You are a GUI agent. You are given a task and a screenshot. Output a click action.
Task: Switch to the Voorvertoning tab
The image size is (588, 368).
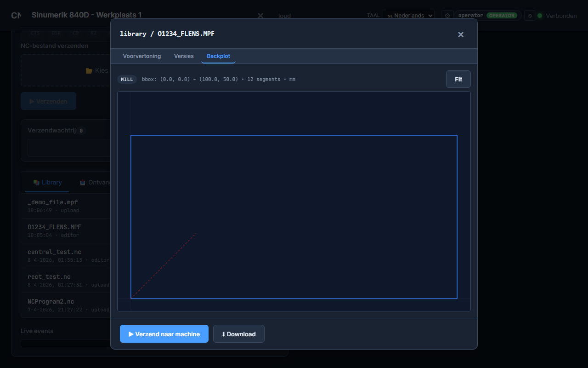tap(142, 56)
